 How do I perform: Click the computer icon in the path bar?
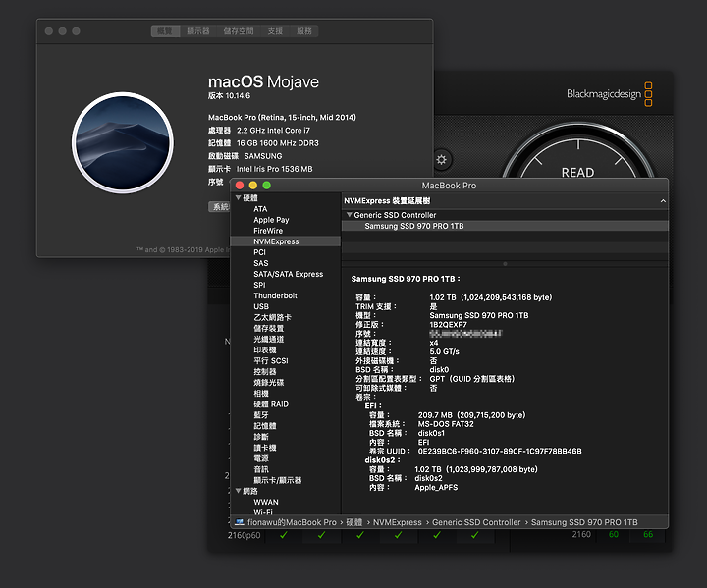(239, 522)
